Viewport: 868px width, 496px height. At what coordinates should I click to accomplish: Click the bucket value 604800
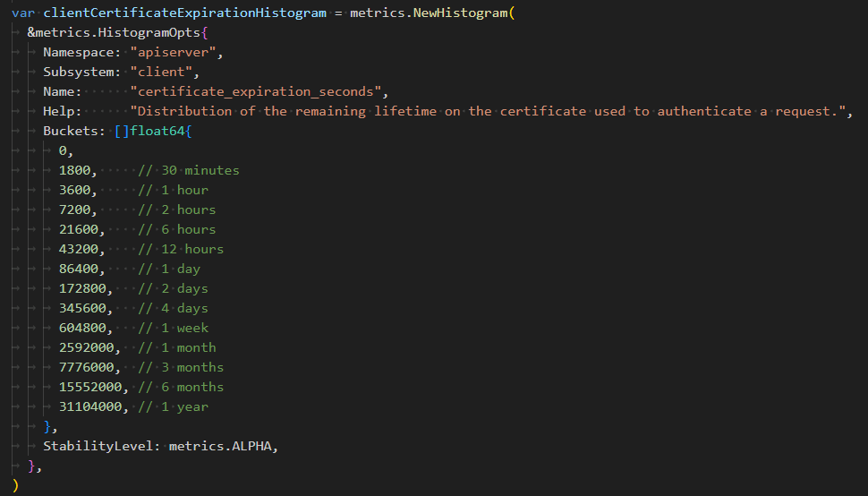82,328
